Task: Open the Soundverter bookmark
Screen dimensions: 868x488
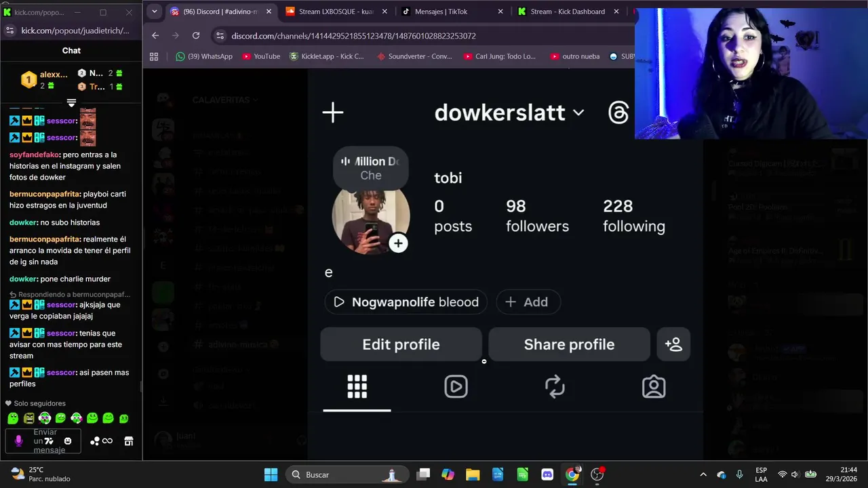Action: click(x=414, y=57)
